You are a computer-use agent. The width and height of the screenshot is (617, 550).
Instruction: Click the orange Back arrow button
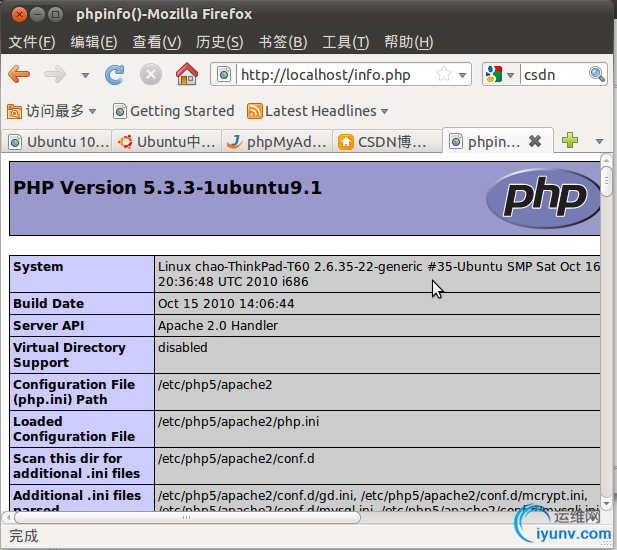pyautogui.click(x=19, y=74)
